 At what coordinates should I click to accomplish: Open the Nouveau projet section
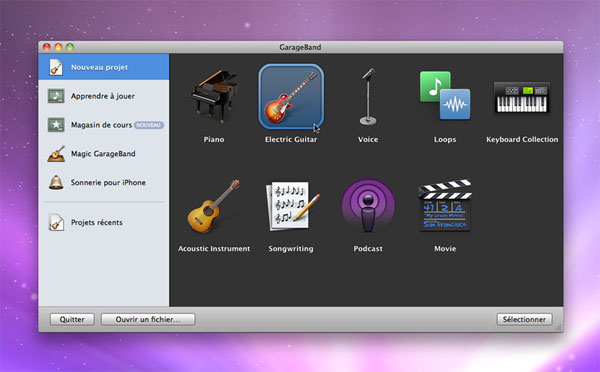click(104, 67)
